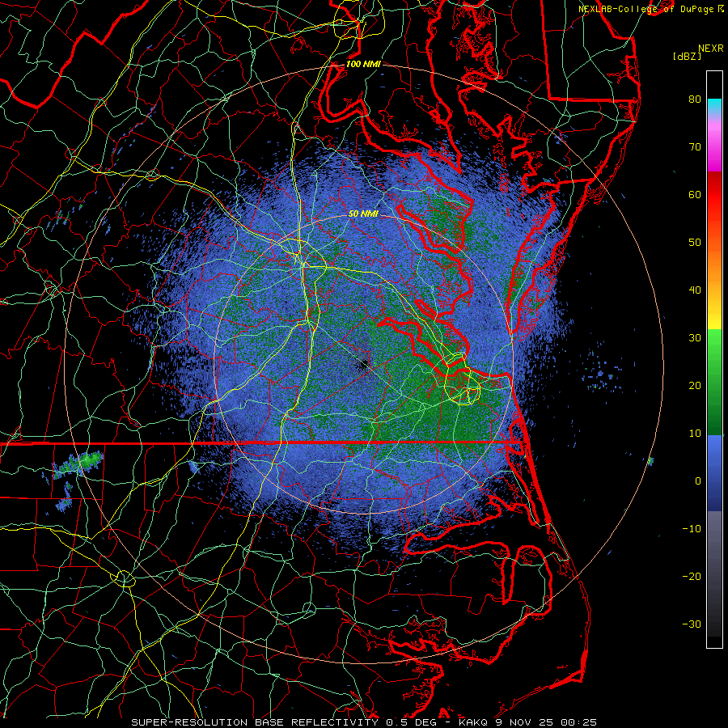Click the 80 value on the dBZ scale

click(695, 99)
